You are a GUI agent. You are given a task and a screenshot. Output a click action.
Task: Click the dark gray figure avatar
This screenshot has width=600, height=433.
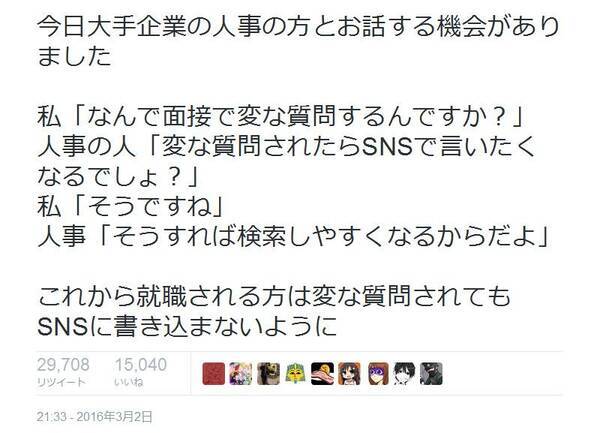click(431, 373)
